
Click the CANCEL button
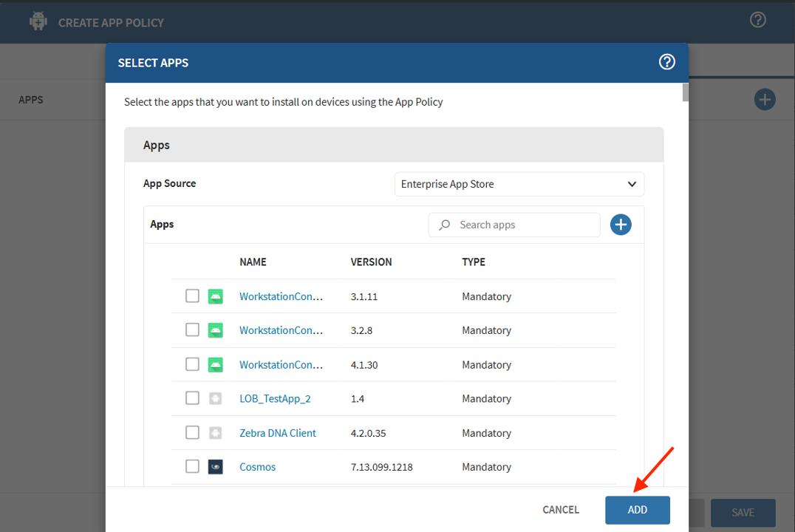tap(561, 510)
